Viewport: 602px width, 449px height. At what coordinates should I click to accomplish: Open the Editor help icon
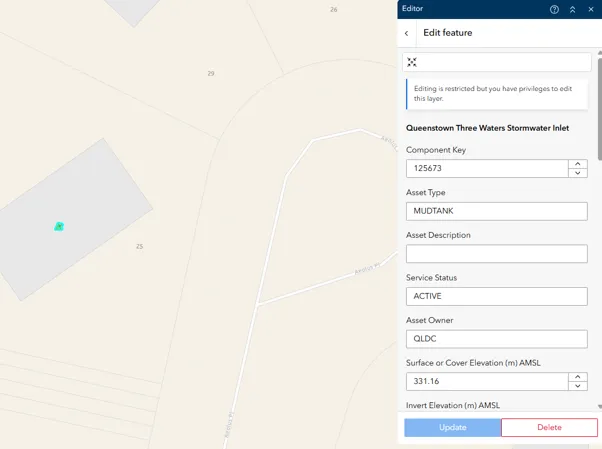coord(554,10)
